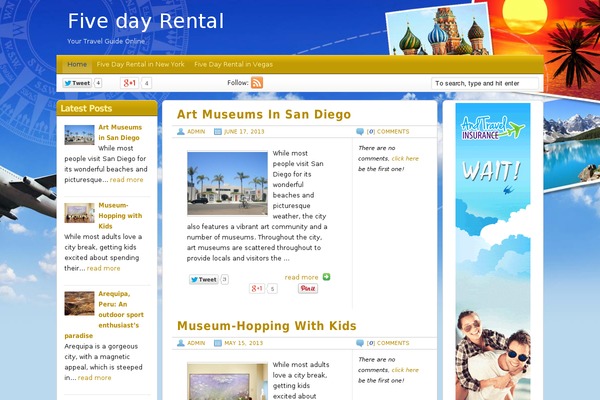Click sidebar link Art Museums in San Diego

coord(120,132)
